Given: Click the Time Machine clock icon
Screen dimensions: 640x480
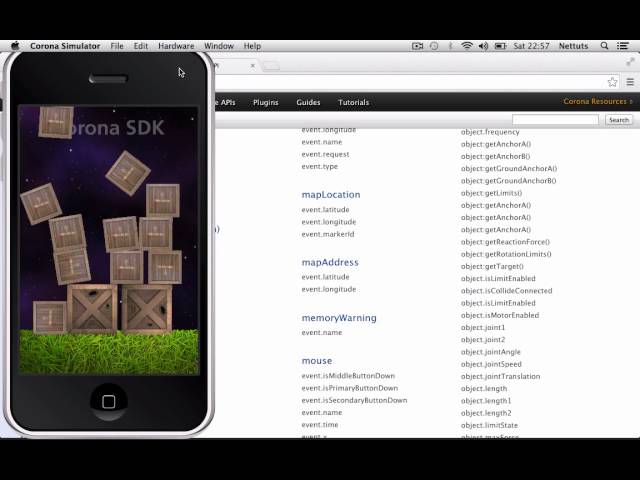Looking at the screenshot, I should [434, 46].
